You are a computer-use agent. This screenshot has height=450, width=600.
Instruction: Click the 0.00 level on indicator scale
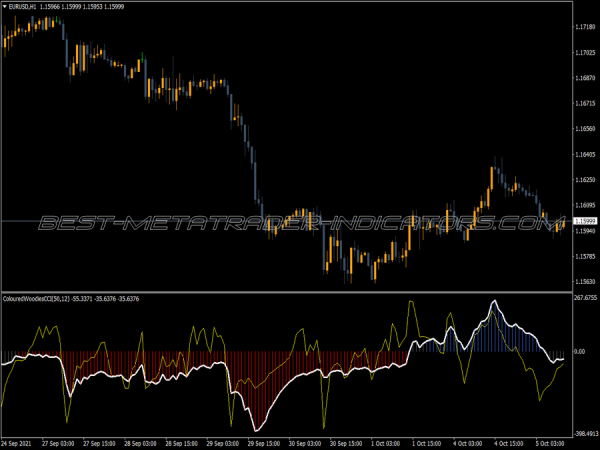tap(580, 352)
